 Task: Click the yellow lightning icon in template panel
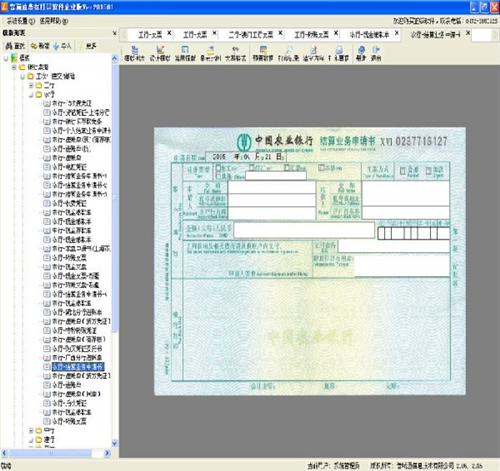tap(81, 46)
